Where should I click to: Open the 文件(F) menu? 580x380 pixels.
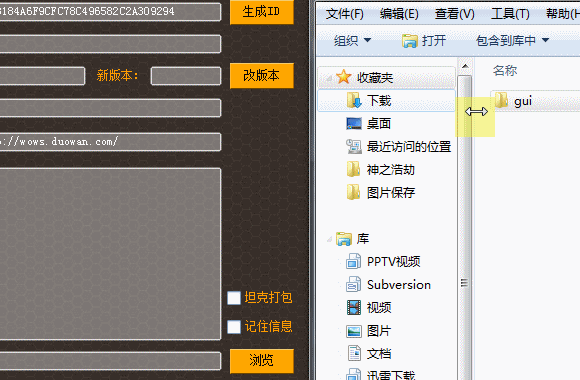click(344, 14)
